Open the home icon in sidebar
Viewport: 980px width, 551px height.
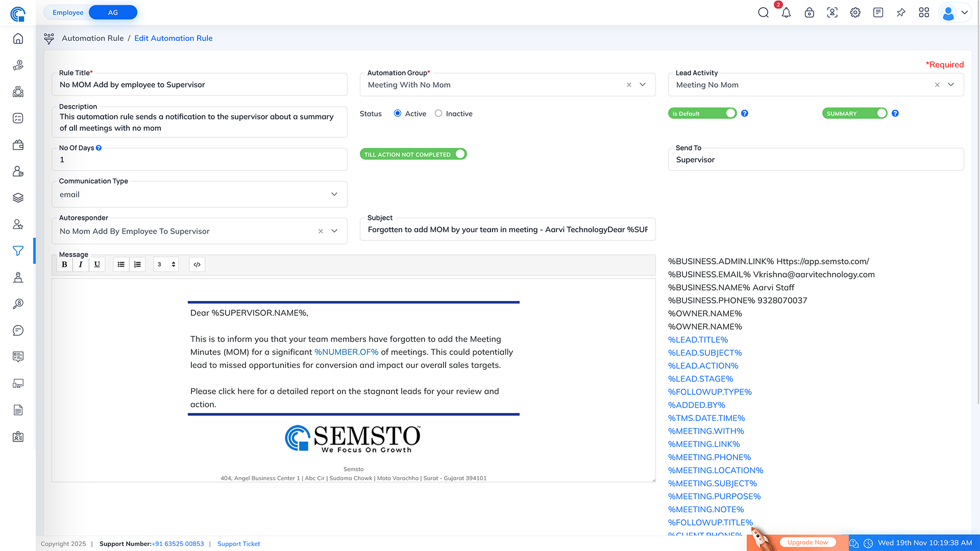point(18,39)
